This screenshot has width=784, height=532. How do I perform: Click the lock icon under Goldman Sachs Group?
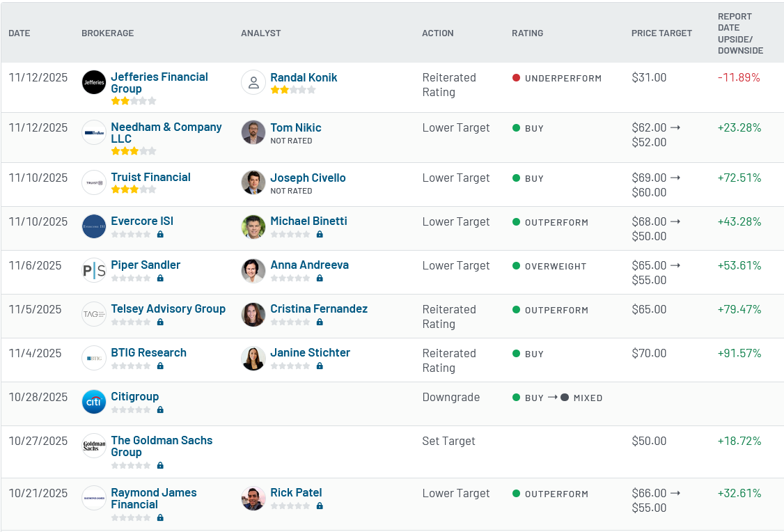click(161, 465)
